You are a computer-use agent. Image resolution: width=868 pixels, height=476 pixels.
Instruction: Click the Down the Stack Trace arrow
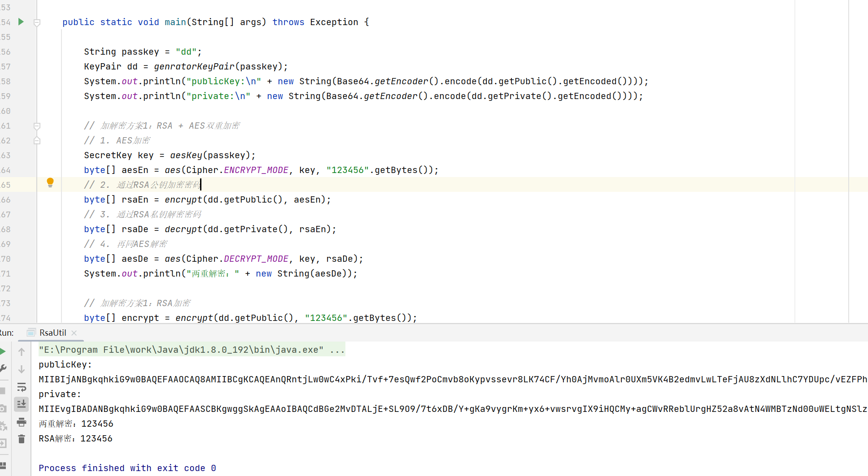pos(22,369)
